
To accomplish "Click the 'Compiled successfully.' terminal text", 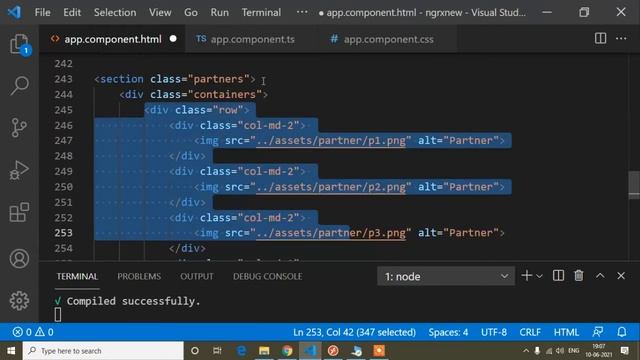I will 133,301.
